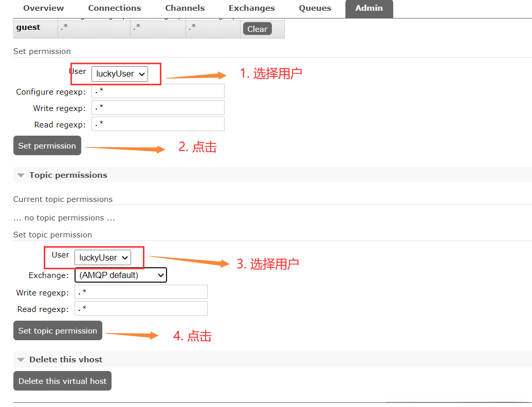Click the 'Set topic permission' section heading
The width and height of the screenshot is (532, 407).
pyautogui.click(x=52, y=235)
